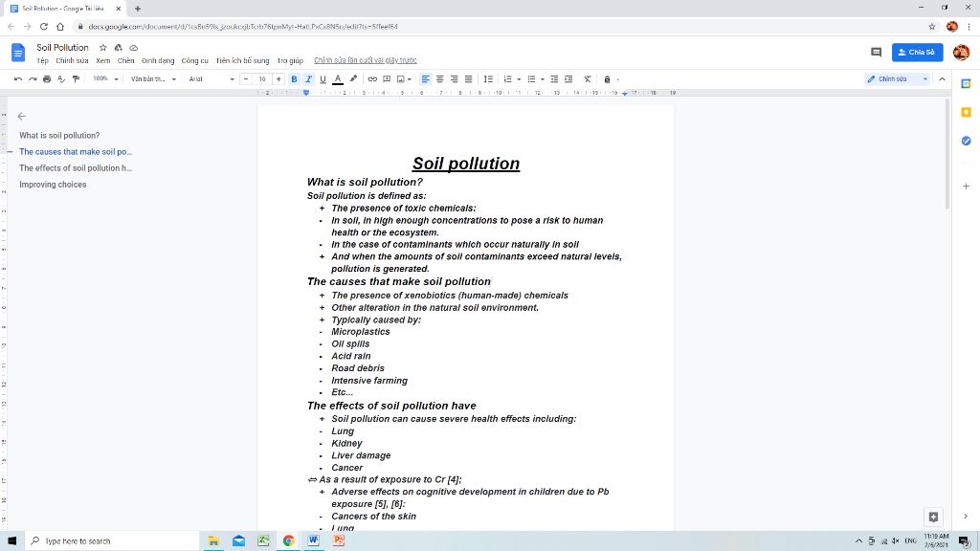
Task: Move document to a Drive folder
Action: [x=118, y=48]
